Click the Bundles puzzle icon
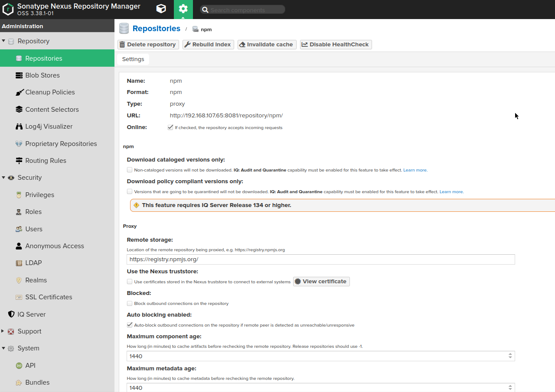 [19, 382]
